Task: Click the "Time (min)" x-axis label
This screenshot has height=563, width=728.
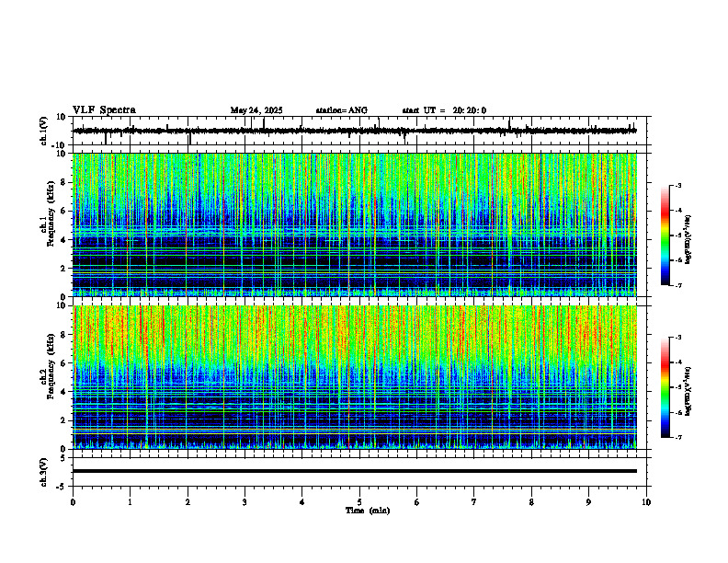Action: (x=368, y=511)
